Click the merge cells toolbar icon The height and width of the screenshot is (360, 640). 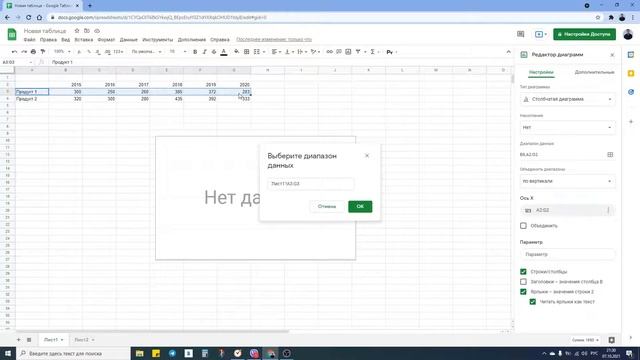click(x=257, y=52)
